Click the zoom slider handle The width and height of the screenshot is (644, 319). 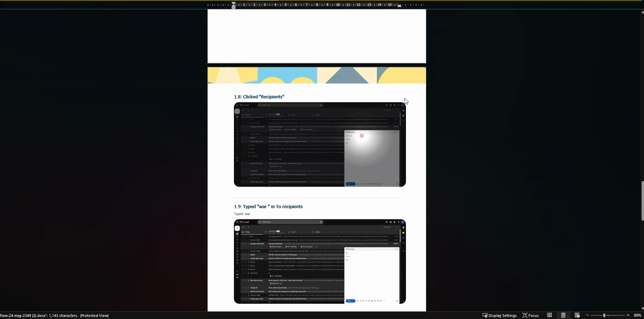pos(604,315)
